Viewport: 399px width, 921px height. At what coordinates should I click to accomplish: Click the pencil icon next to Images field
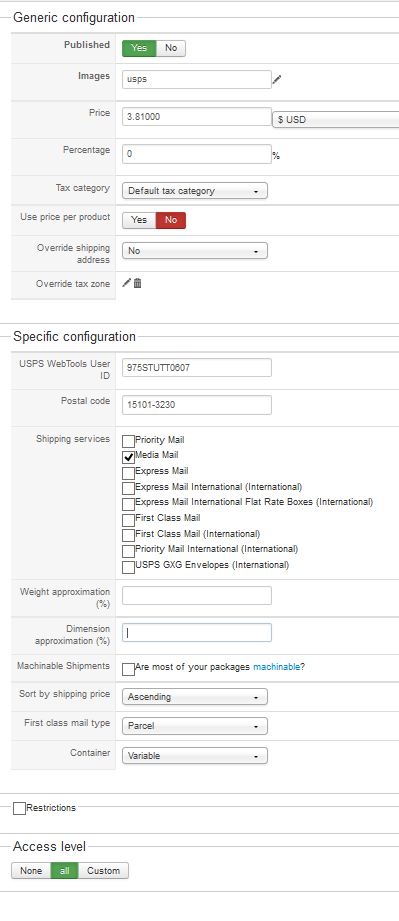[277, 79]
